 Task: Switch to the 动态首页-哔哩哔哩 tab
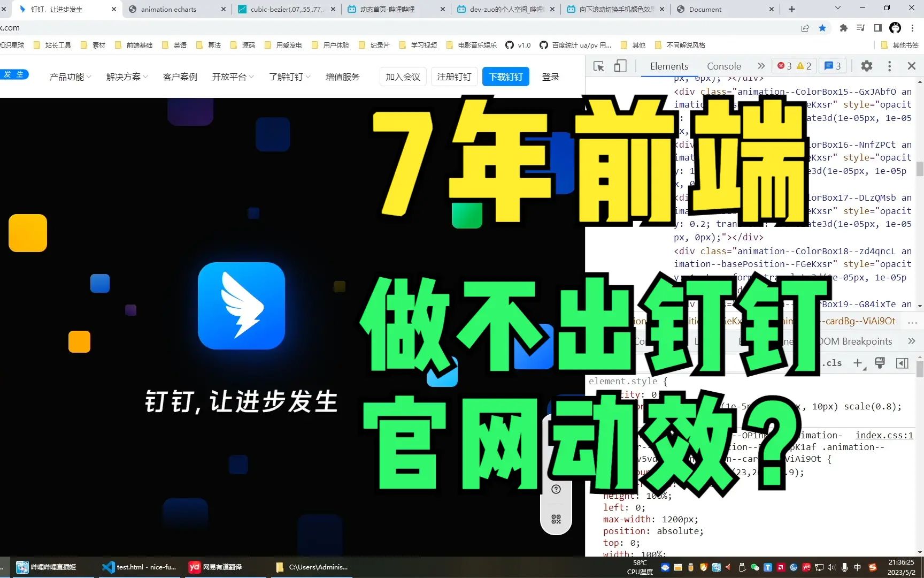(x=397, y=9)
